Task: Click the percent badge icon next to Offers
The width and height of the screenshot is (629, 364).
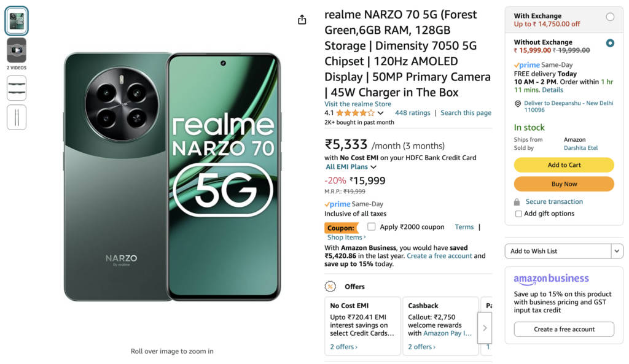Action: [x=330, y=286]
